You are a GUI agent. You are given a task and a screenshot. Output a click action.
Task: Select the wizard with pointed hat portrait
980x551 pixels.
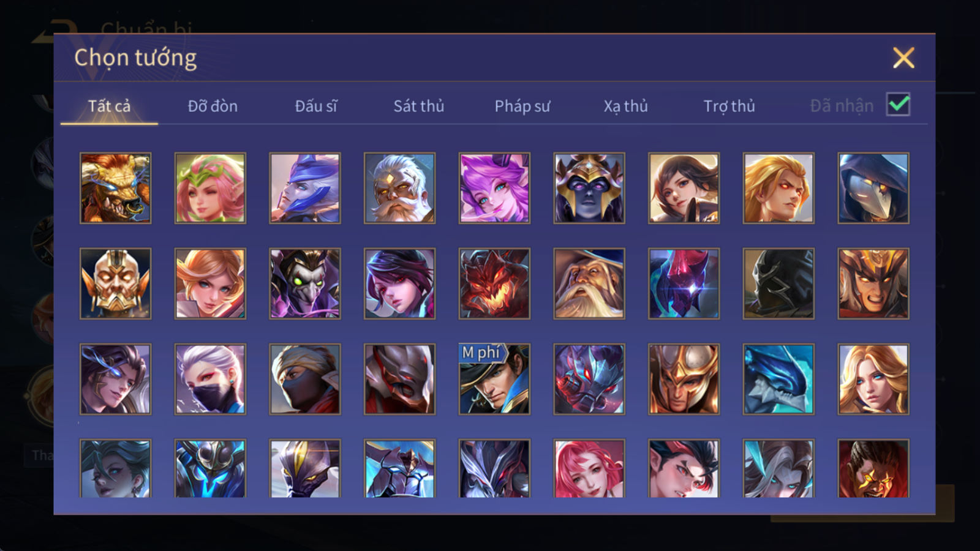click(x=589, y=283)
